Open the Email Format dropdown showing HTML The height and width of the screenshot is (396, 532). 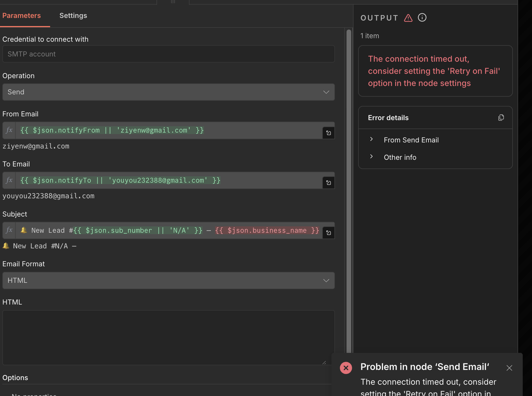[x=168, y=280]
